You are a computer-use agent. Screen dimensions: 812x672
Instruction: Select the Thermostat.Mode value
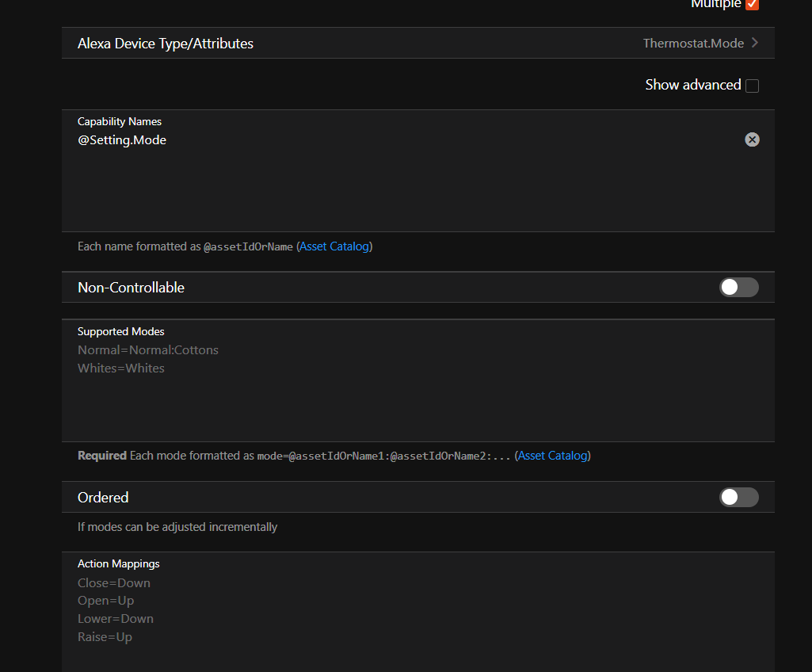(692, 44)
